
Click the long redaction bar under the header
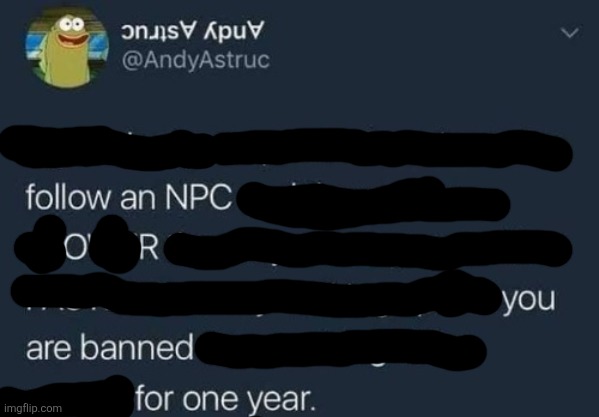287,149
